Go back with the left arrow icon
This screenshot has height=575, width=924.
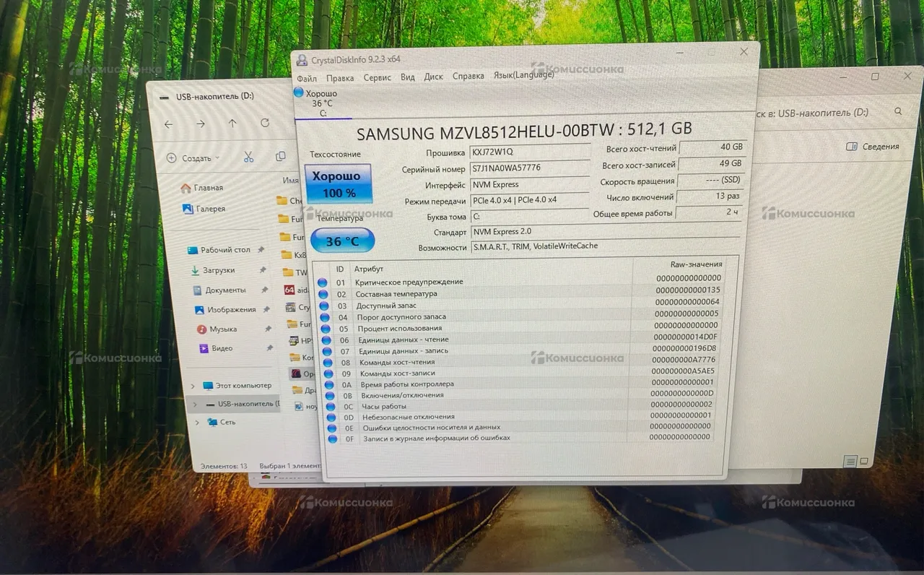168,124
